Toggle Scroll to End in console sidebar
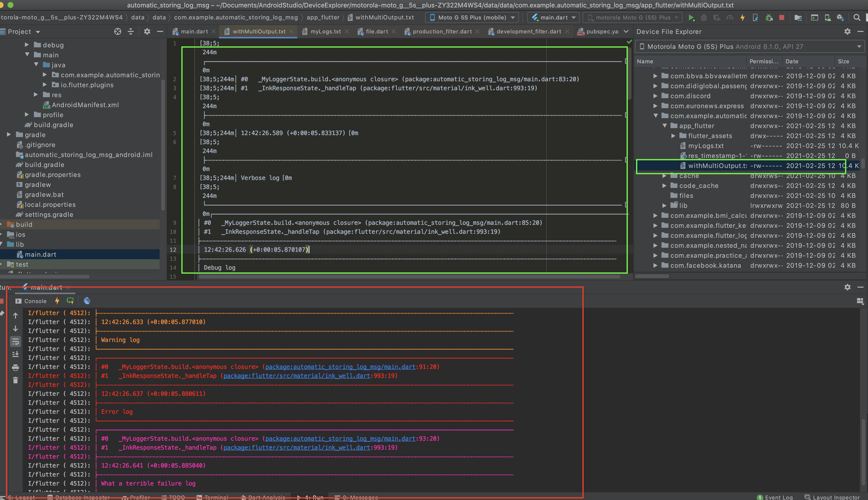This screenshot has height=500, width=868. [x=15, y=354]
